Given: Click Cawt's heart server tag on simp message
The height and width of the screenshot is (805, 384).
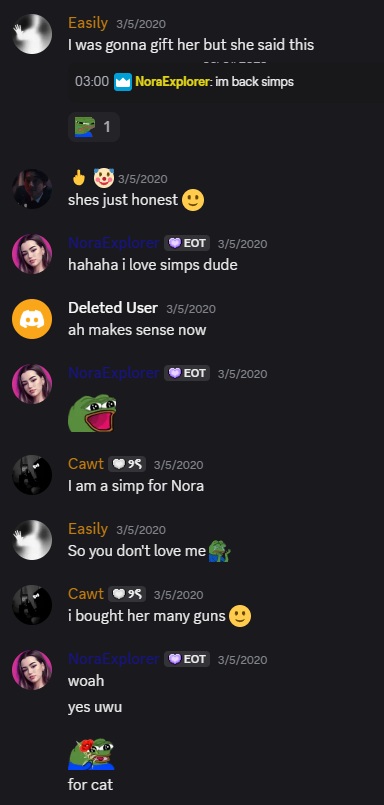Looking at the screenshot, I should (127, 465).
